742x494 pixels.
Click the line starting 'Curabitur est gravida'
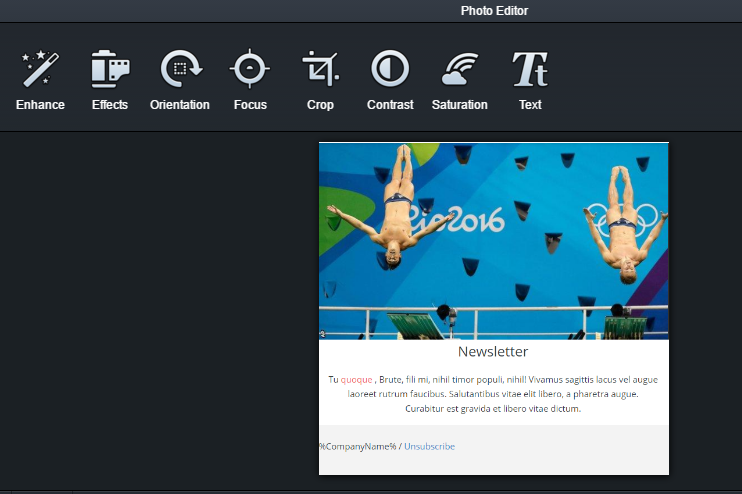(493, 408)
